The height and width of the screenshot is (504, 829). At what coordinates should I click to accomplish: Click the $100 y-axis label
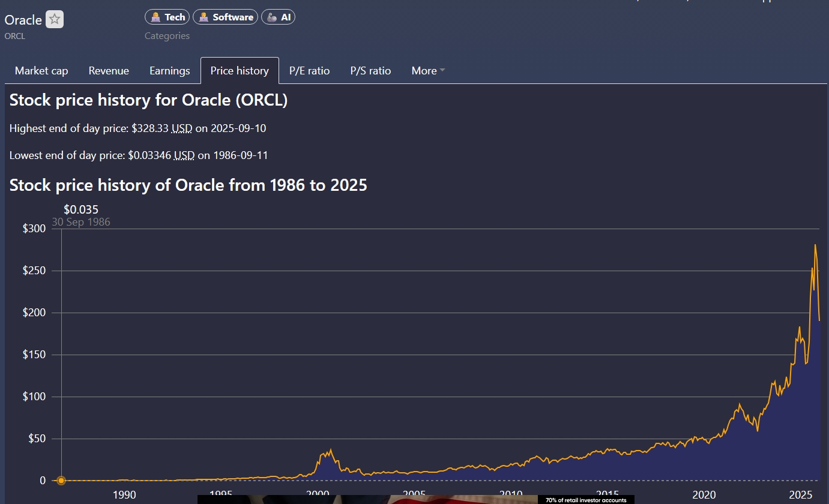point(34,397)
